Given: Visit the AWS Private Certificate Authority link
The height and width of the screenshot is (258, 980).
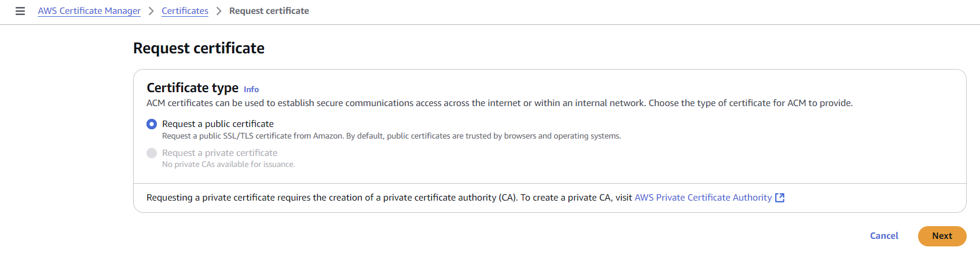Looking at the screenshot, I should tap(703, 198).
